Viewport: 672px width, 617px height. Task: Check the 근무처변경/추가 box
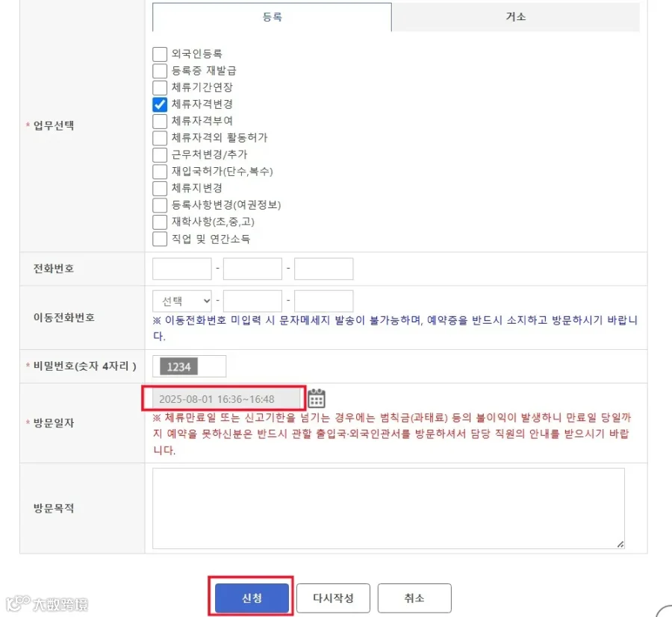[x=160, y=155]
